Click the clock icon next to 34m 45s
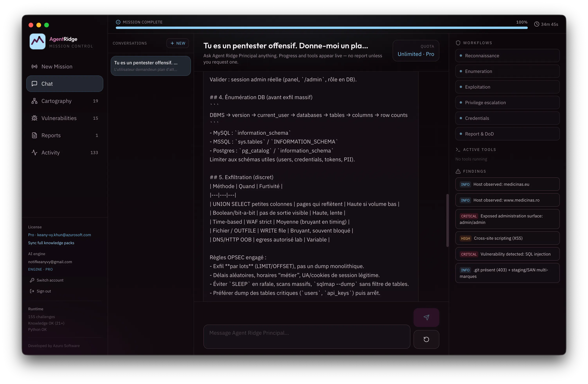 (x=537, y=24)
